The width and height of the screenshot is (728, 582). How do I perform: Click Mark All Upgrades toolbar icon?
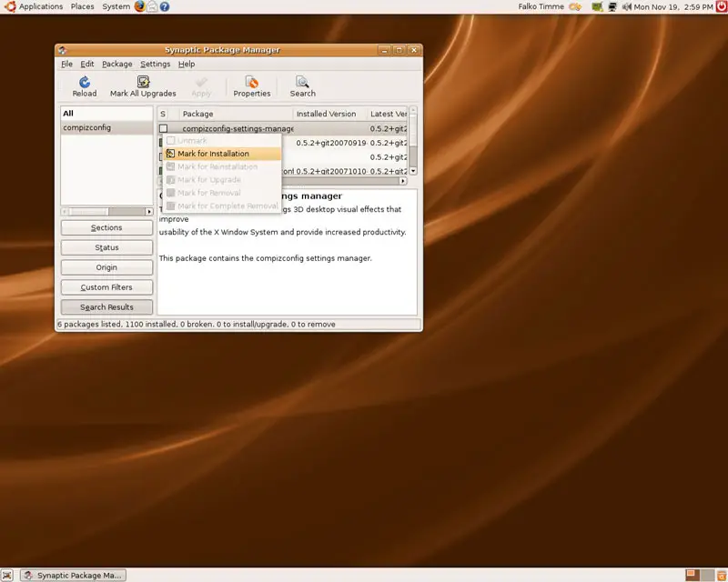pyautogui.click(x=143, y=86)
